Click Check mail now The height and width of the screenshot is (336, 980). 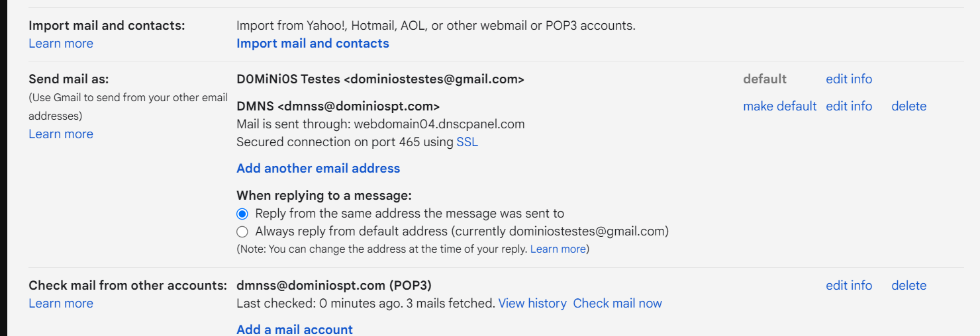[x=617, y=304]
